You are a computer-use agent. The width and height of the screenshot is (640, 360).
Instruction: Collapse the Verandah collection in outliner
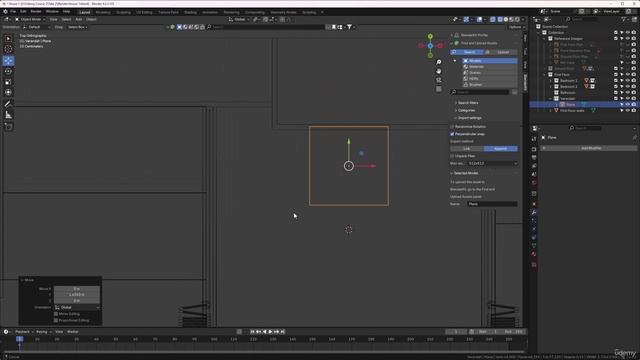tap(550, 98)
